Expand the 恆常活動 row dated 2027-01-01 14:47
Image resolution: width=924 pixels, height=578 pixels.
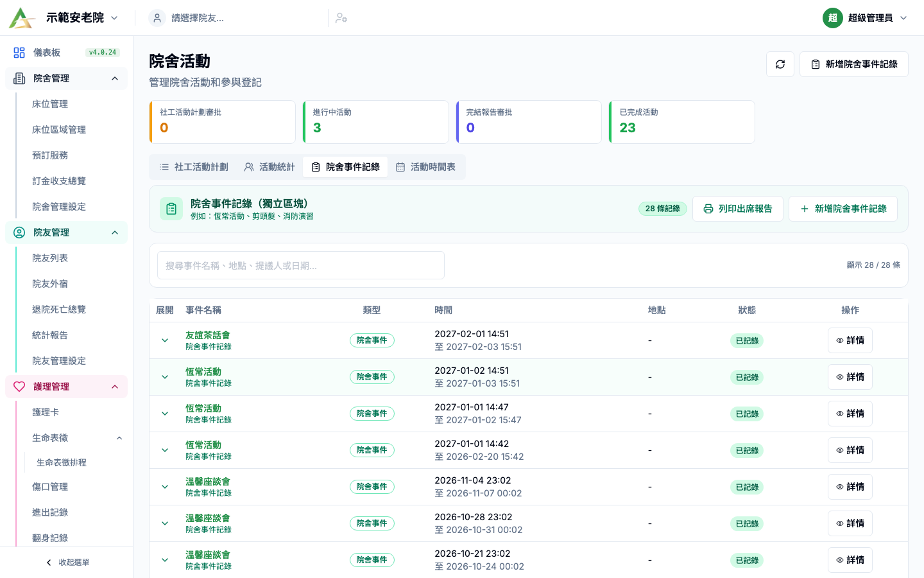(165, 414)
